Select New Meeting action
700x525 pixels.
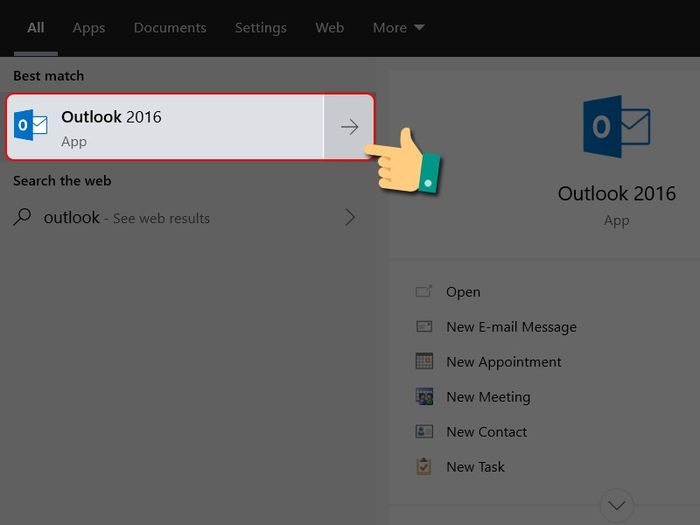[x=488, y=397]
